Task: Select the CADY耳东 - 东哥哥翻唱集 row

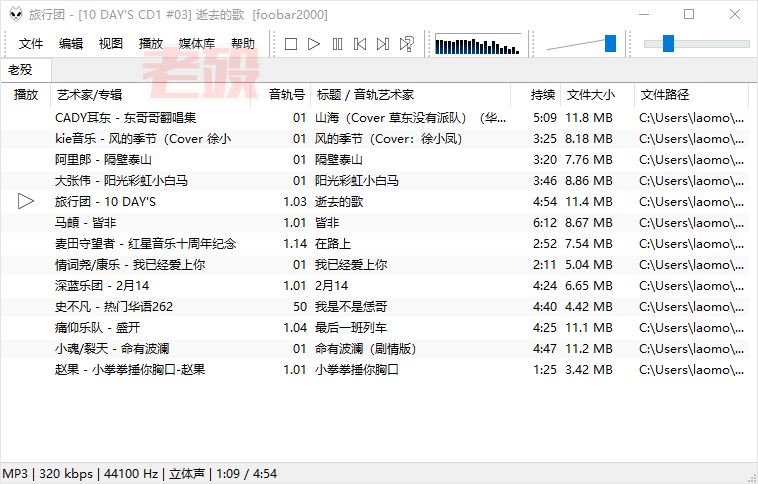Action: click(x=375, y=117)
